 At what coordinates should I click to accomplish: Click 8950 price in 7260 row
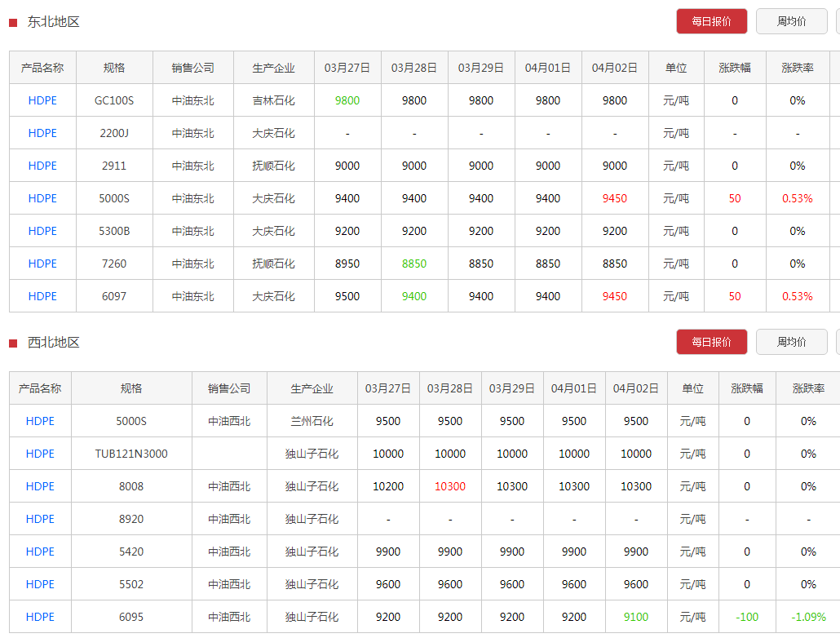point(347,264)
